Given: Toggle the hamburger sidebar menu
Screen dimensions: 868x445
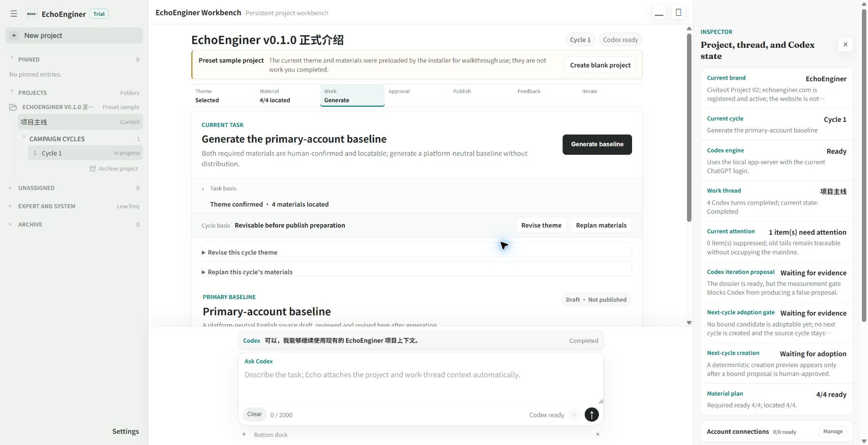Looking at the screenshot, I should (14, 14).
